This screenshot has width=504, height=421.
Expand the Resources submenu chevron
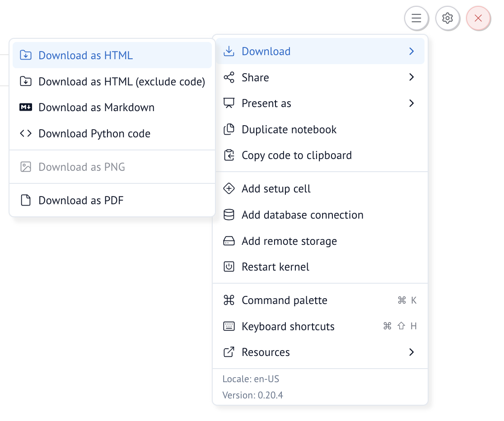tap(411, 352)
